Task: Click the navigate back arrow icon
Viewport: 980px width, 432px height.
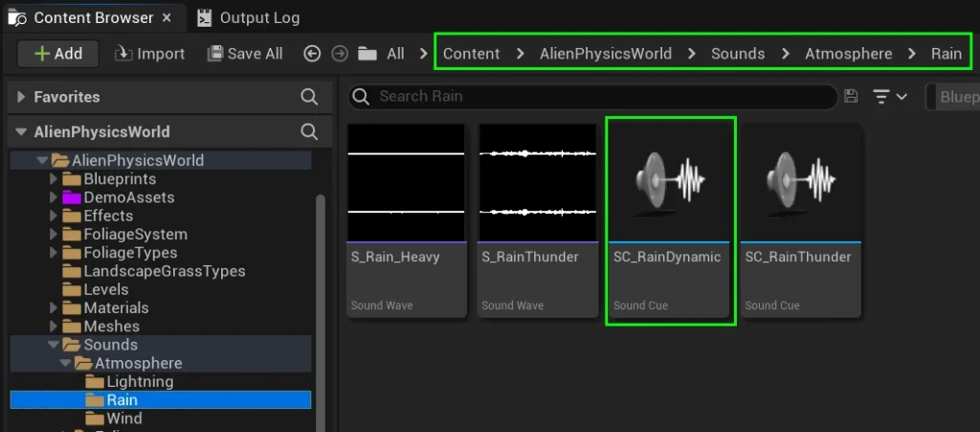Action: tap(311, 54)
